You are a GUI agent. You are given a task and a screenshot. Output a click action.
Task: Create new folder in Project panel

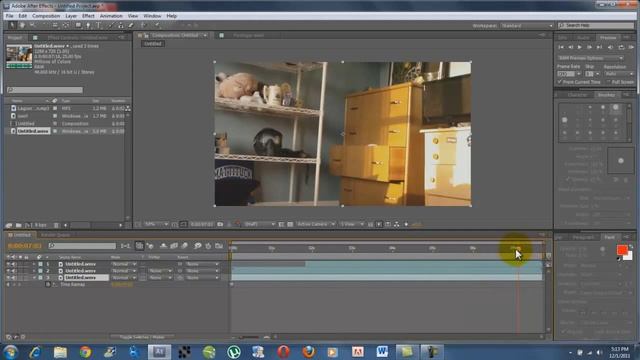[18, 225]
